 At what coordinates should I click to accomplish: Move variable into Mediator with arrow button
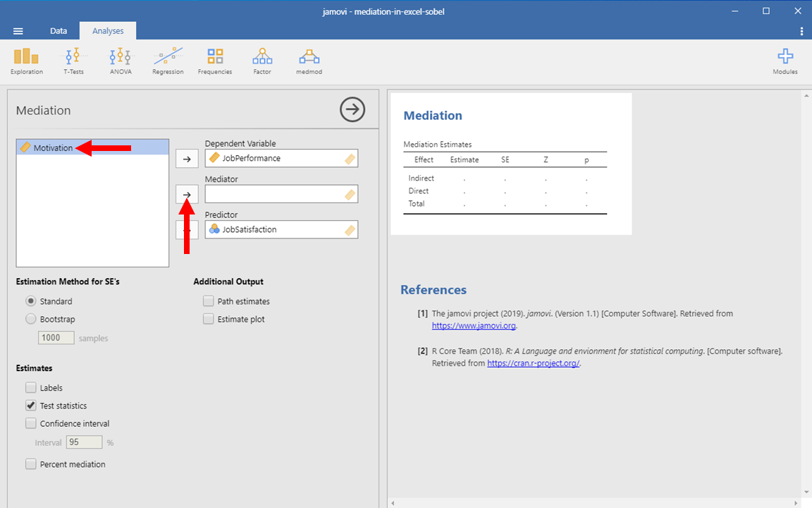point(187,194)
